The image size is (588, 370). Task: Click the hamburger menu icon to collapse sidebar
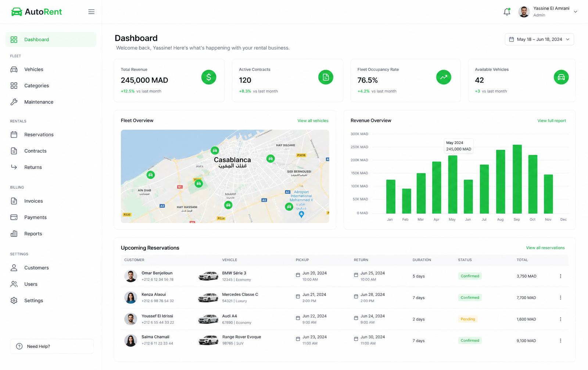(x=91, y=12)
